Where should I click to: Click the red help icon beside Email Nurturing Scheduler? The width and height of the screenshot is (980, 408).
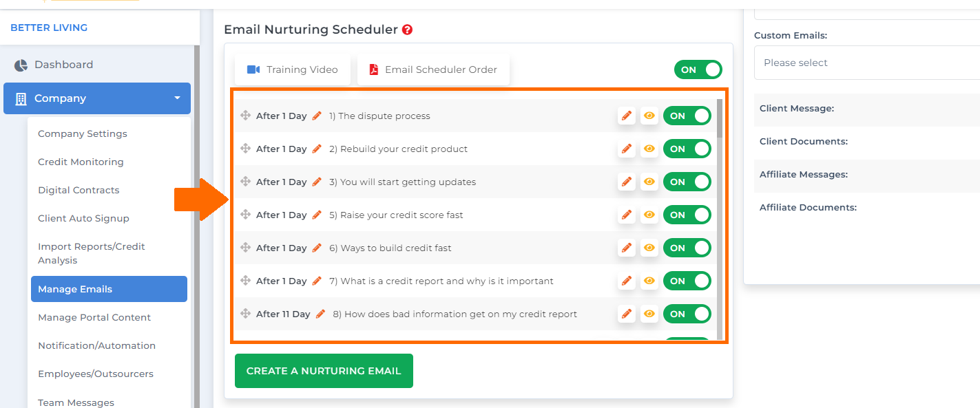pyautogui.click(x=408, y=30)
